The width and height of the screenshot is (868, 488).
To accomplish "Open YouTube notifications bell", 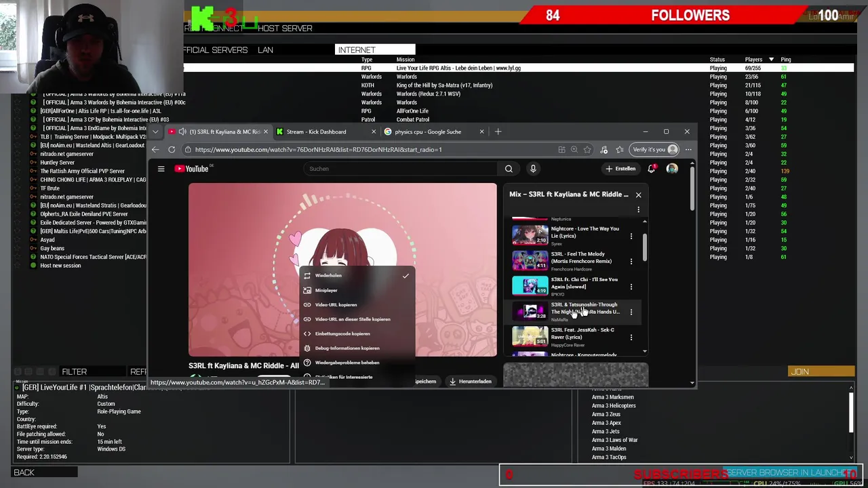I will (x=651, y=169).
